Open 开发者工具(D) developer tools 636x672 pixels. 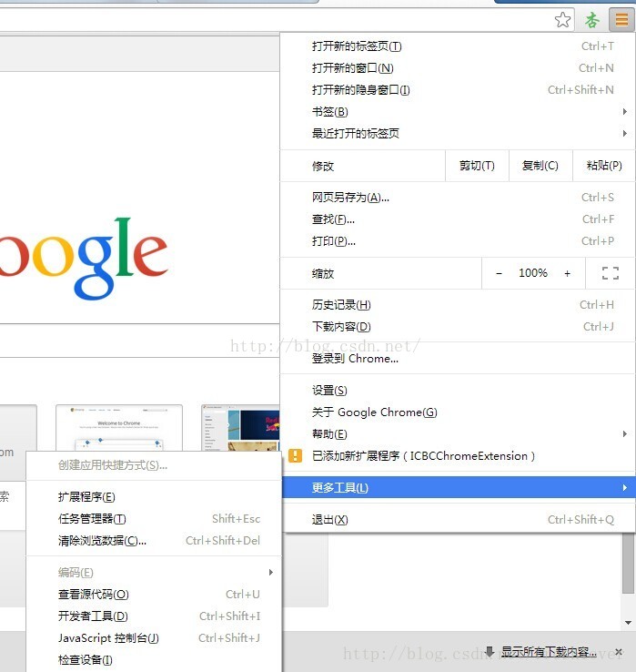pos(154,616)
